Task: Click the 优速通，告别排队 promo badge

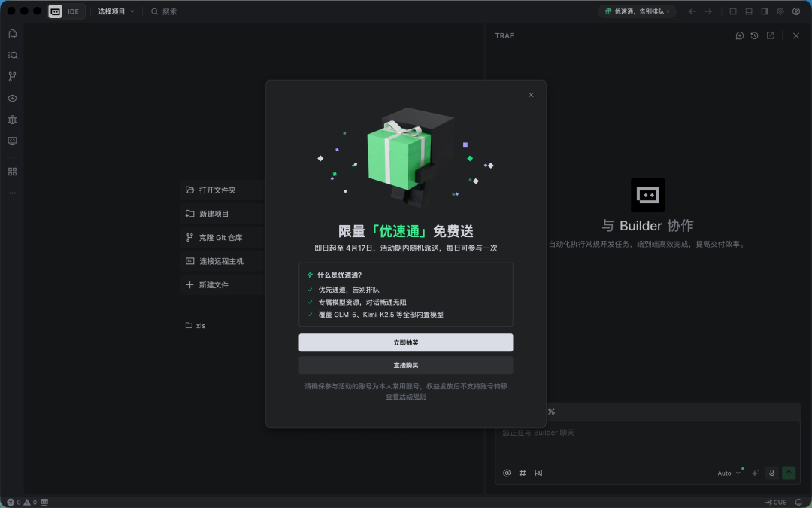Action: pyautogui.click(x=638, y=11)
